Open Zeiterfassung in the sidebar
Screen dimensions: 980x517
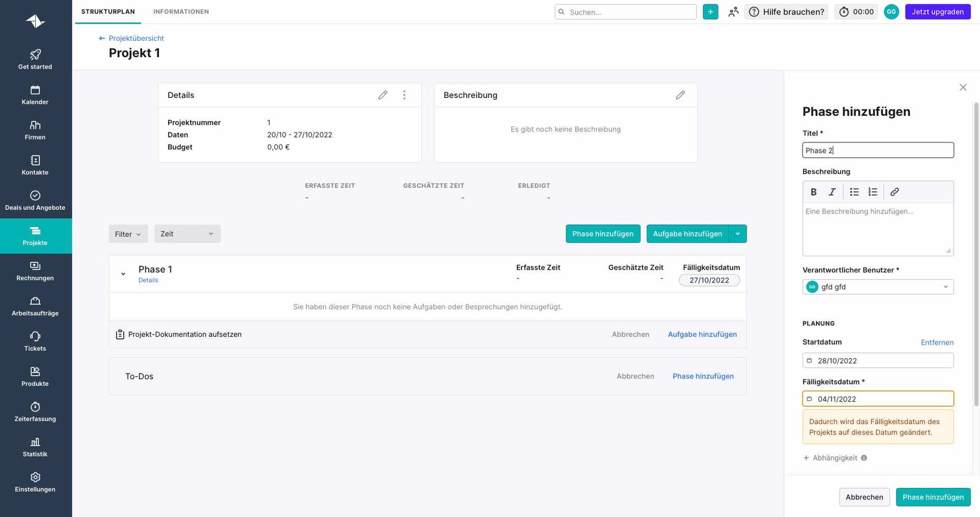(35, 411)
